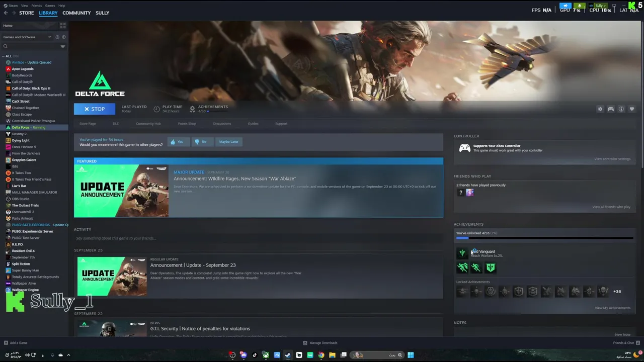The height and width of the screenshot is (362, 644).
Task: Open the Games menu
Action: tap(50, 6)
